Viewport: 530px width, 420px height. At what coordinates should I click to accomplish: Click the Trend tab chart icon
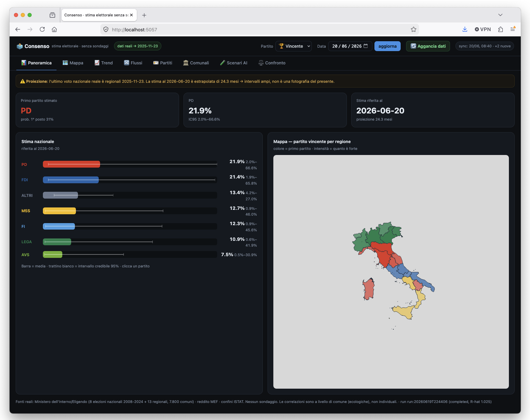[97, 63]
